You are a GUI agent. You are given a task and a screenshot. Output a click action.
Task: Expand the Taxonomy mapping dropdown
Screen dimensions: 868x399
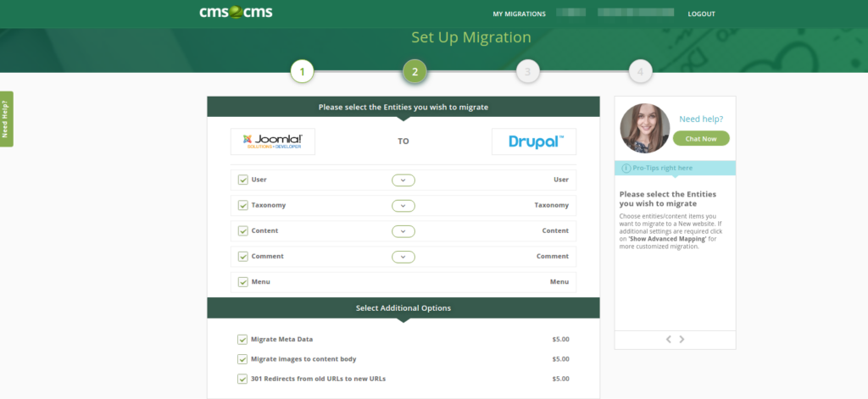pyautogui.click(x=403, y=205)
